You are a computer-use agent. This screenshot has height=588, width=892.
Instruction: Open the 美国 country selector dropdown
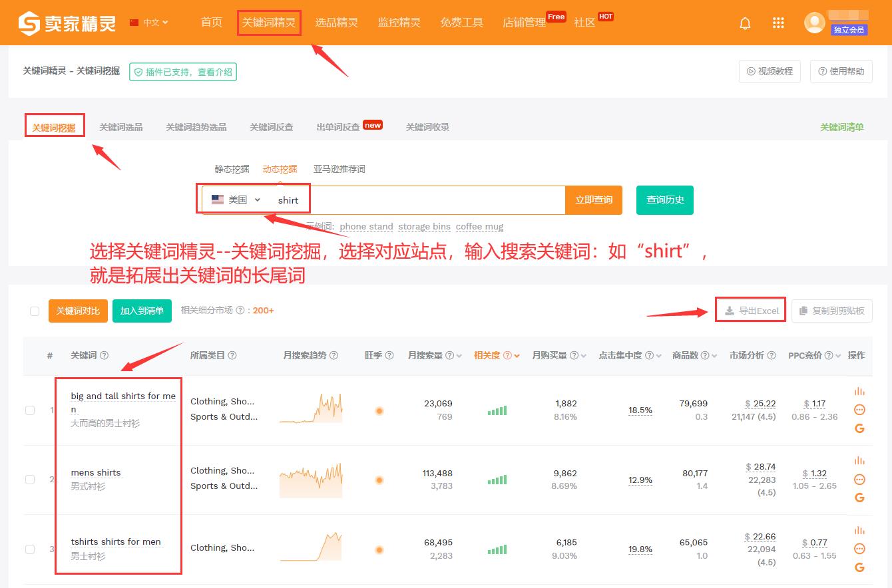pos(236,199)
